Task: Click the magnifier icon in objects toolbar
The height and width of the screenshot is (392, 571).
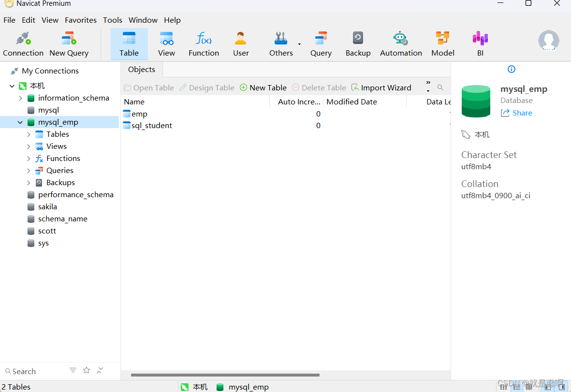Action: coord(440,87)
